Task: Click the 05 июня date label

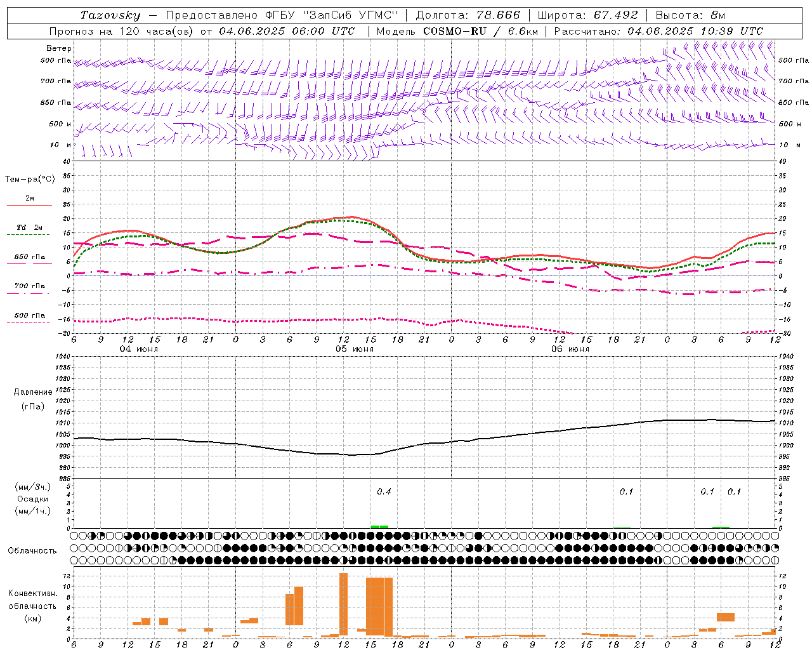Action: (x=355, y=349)
